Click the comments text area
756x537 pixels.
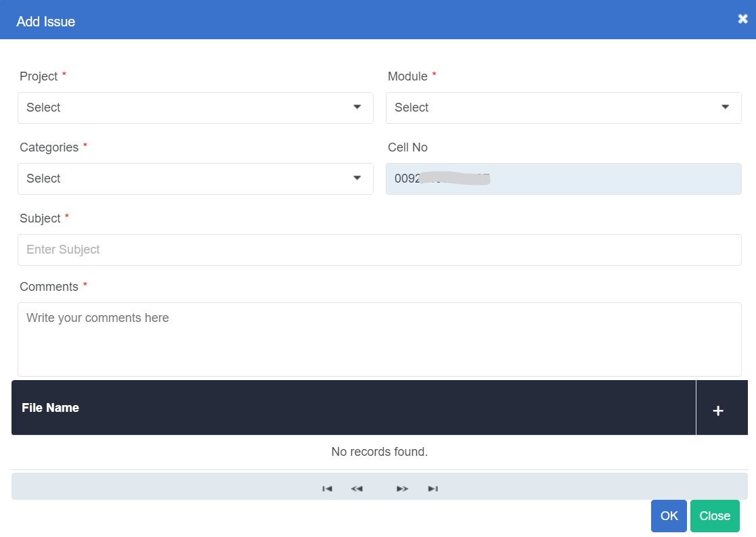(379, 338)
